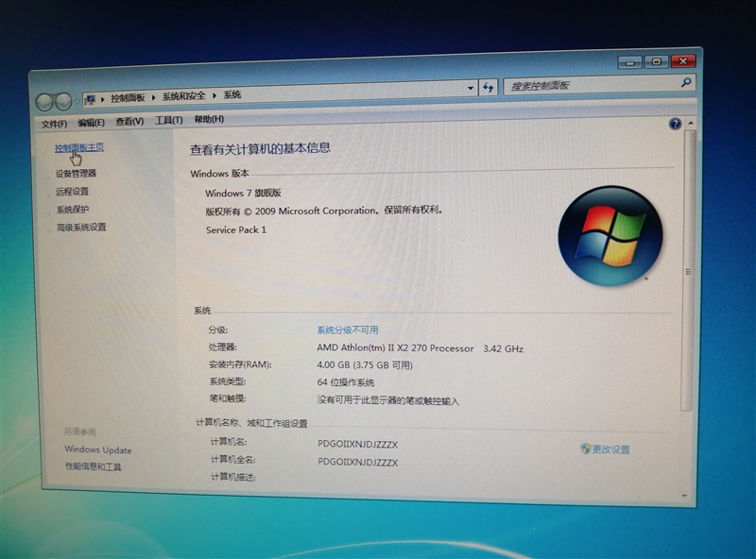Screen dimensions: 756x559
Task: Click 计算机名 value PDGOIIXNJDJZZZX
Action: [x=358, y=445]
